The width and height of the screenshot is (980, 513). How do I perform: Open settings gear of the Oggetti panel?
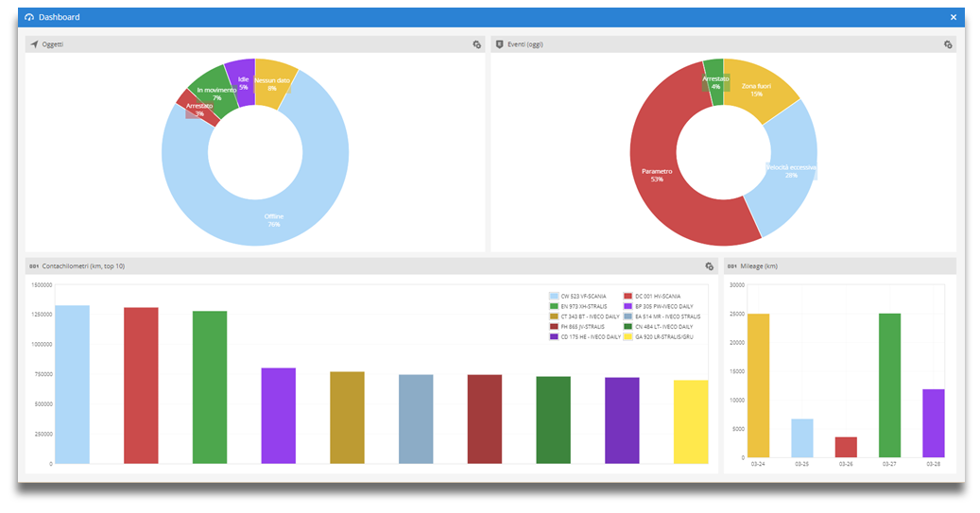coord(477,44)
